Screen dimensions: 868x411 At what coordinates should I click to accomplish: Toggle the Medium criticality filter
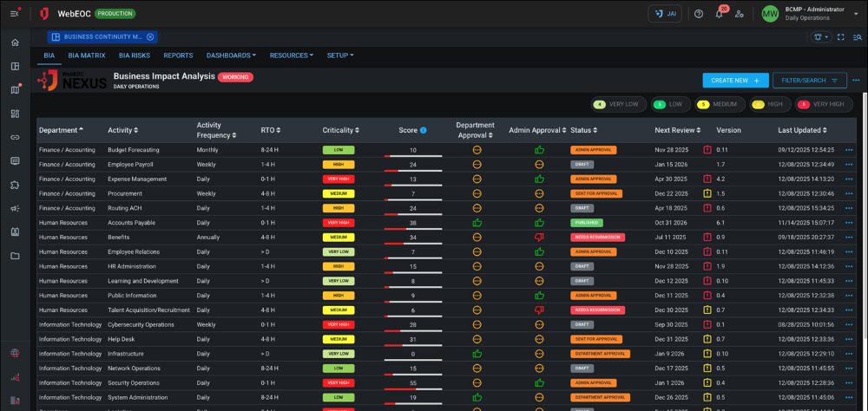coord(718,104)
